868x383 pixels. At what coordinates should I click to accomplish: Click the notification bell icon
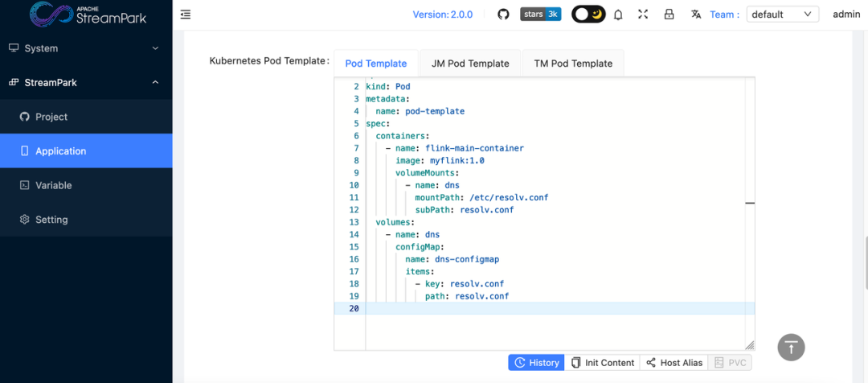point(618,14)
